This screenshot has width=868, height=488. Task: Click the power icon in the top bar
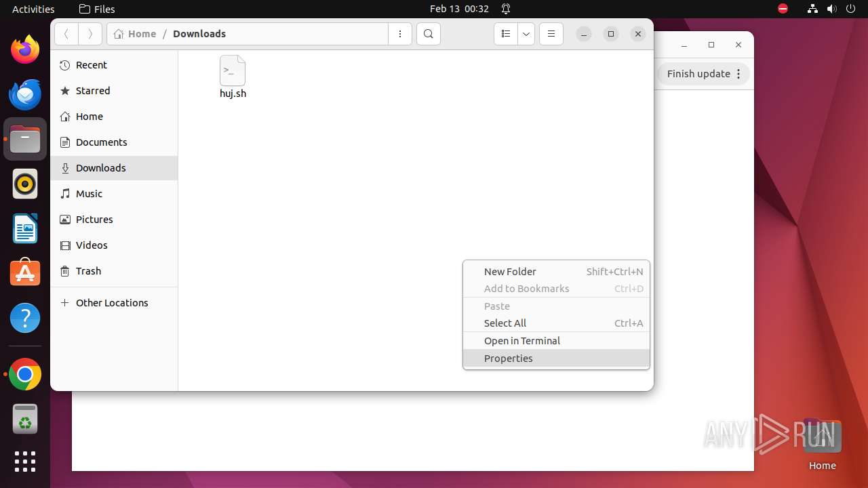pyautogui.click(x=850, y=9)
